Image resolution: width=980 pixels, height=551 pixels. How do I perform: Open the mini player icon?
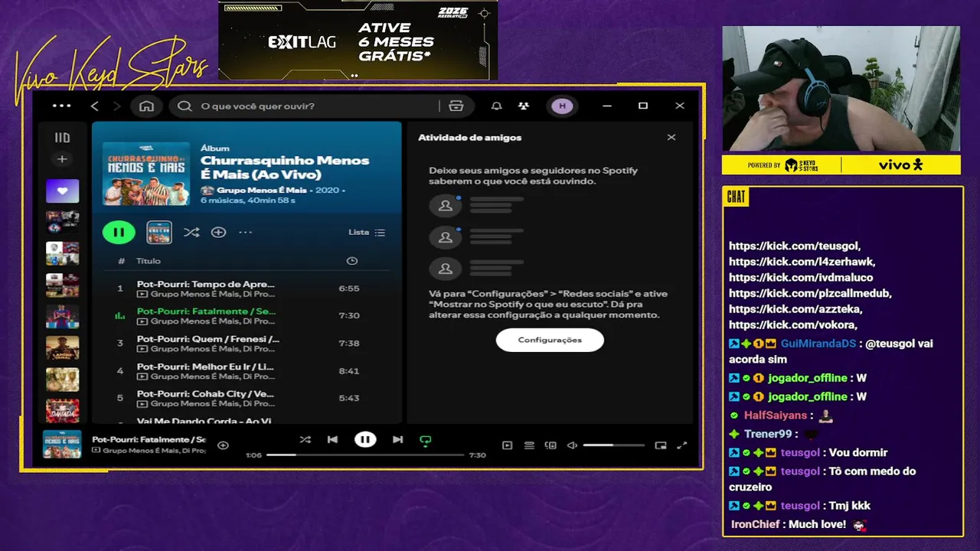[x=661, y=445]
